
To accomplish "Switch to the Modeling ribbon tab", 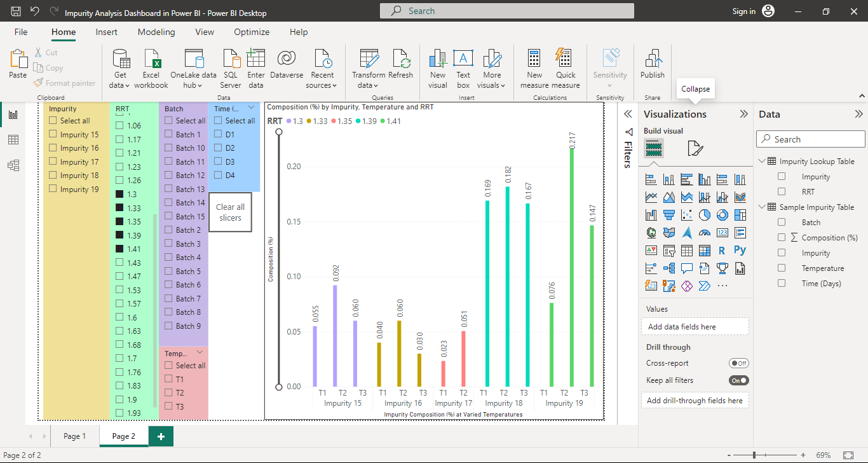I will click(156, 32).
